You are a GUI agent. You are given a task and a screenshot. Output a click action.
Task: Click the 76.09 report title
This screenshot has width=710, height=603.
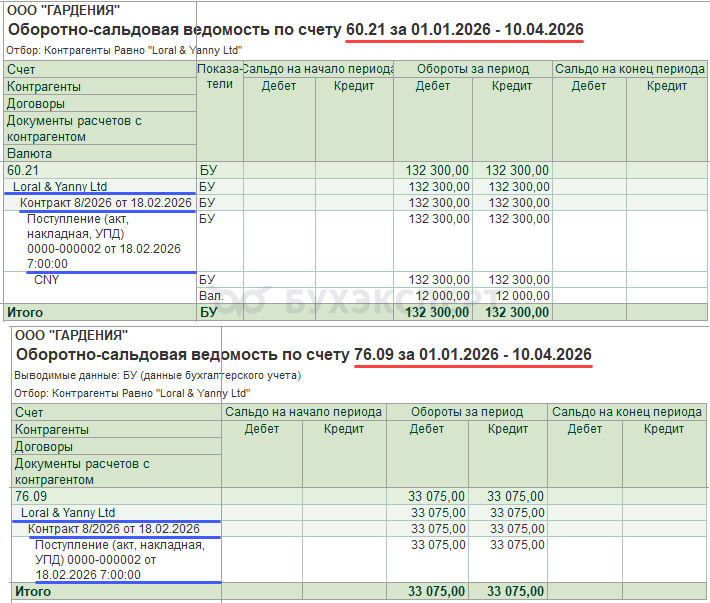(303, 355)
